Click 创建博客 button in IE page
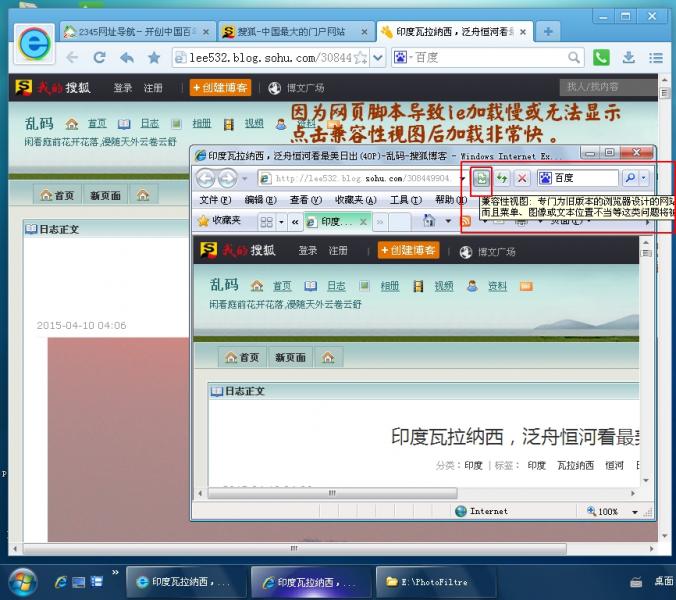Viewport: 676px width, 600px height. [408, 250]
